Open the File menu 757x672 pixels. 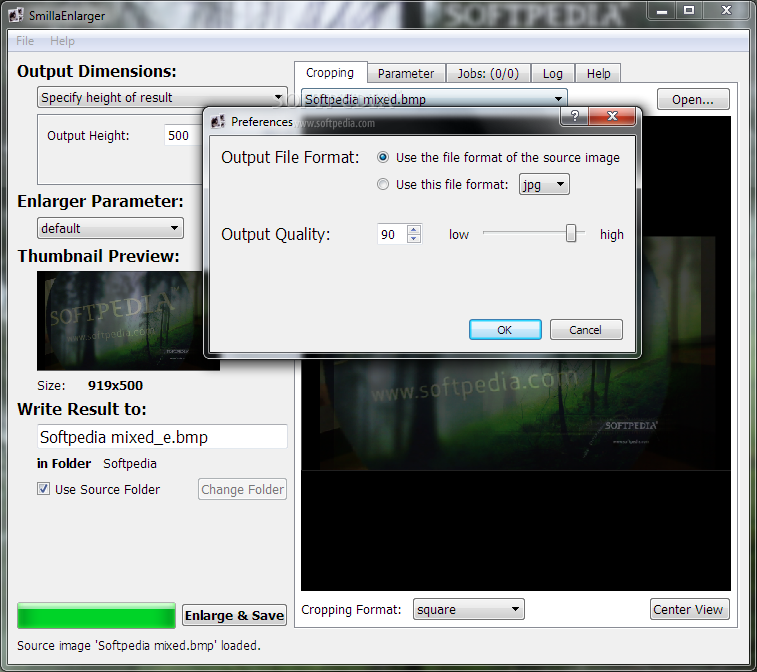[x=25, y=41]
